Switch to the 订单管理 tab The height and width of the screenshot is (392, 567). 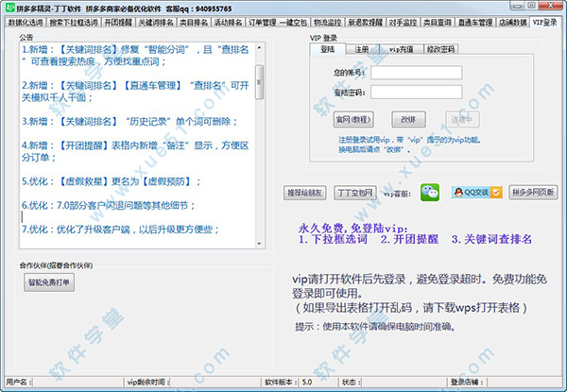tap(262, 23)
